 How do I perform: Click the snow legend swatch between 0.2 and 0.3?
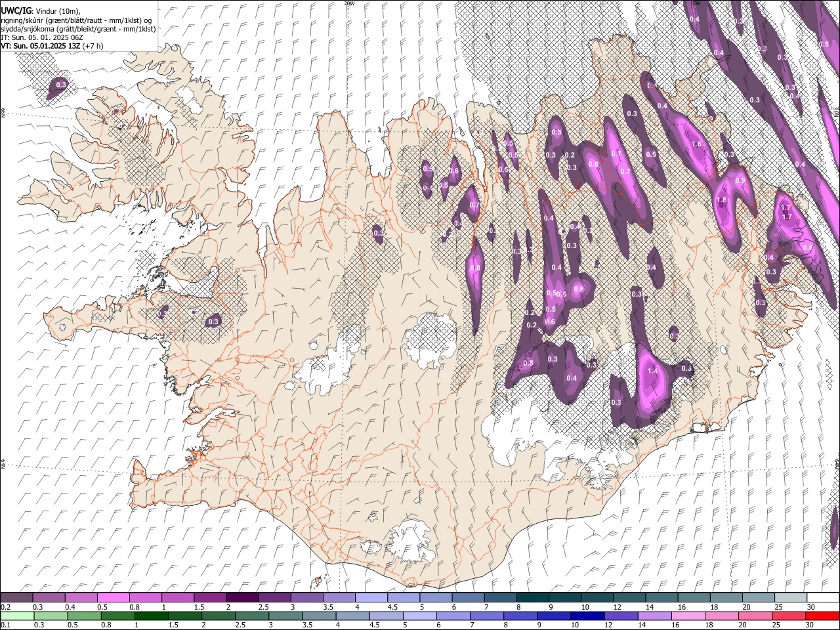(x=16, y=598)
